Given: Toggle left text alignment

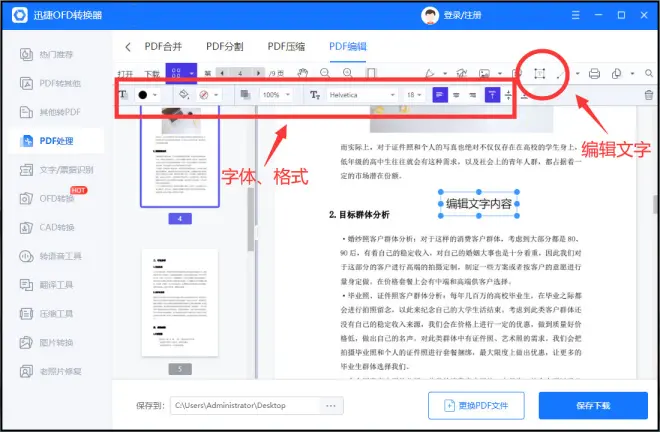Looking at the screenshot, I should pyautogui.click(x=440, y=95).
